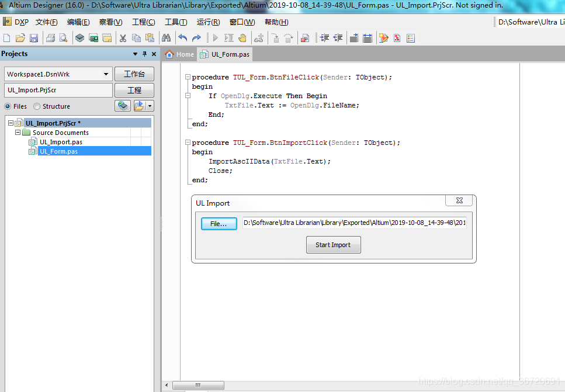
Task: Open the Workspace1.DsnWrk dropdown
Action: 106,74
